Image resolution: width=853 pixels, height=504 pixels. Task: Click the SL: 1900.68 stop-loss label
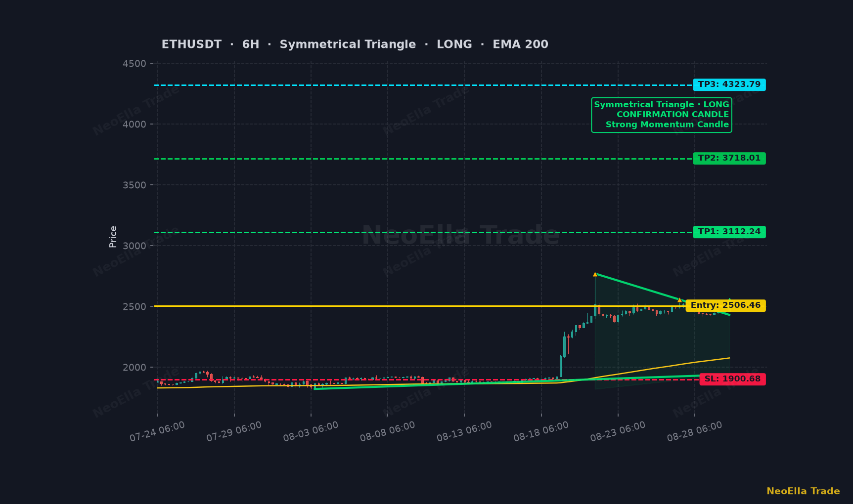click(x=732, y=379)
